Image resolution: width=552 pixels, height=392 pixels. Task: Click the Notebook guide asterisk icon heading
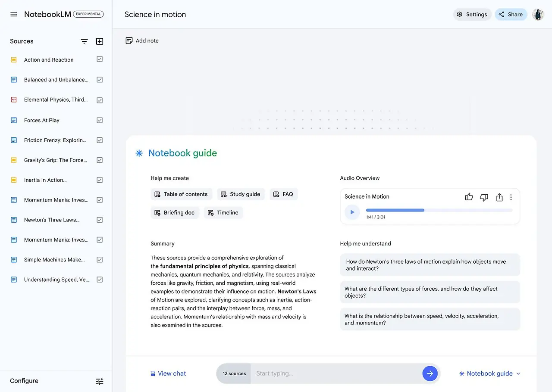(139, 153)
